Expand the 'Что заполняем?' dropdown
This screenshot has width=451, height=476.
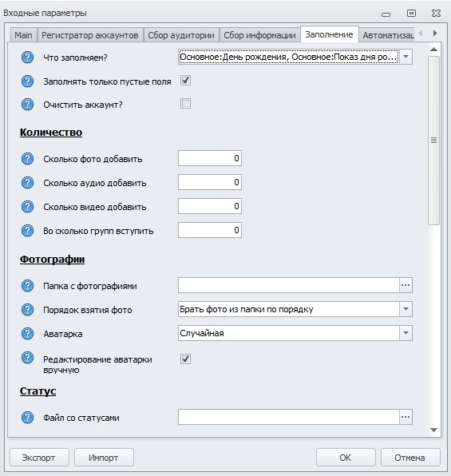406,57
